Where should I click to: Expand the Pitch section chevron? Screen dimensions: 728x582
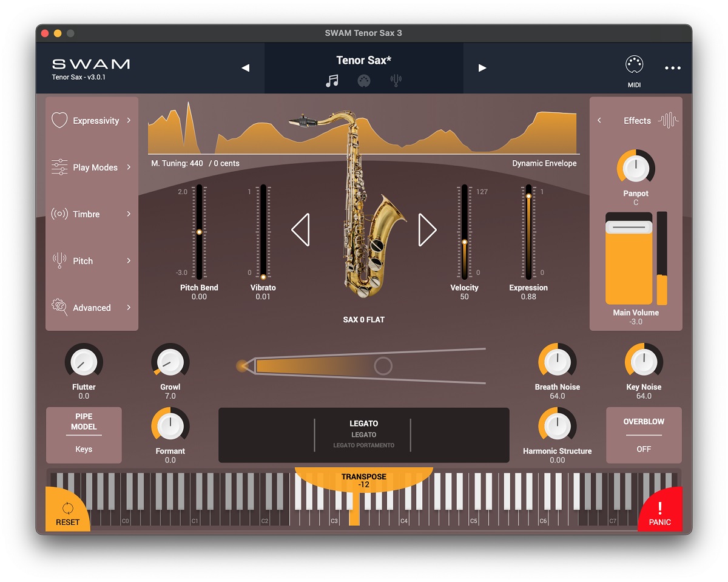129,260
